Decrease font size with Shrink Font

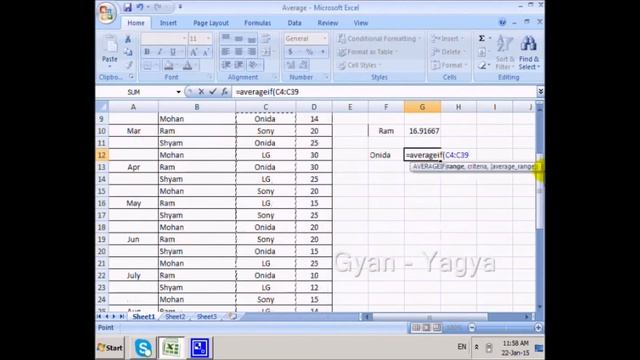(x=206, y=52)
